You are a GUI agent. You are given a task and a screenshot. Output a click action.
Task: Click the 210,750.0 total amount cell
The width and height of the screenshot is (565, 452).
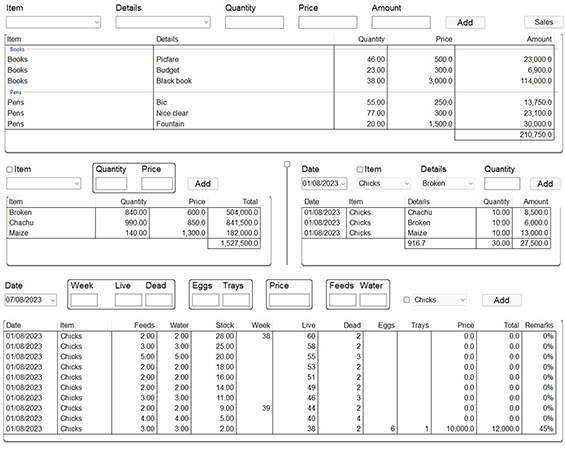click(504, 135)
